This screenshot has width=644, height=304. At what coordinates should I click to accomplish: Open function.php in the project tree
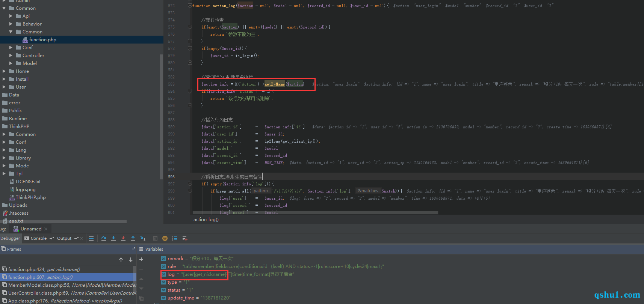(x=43, y=40)
